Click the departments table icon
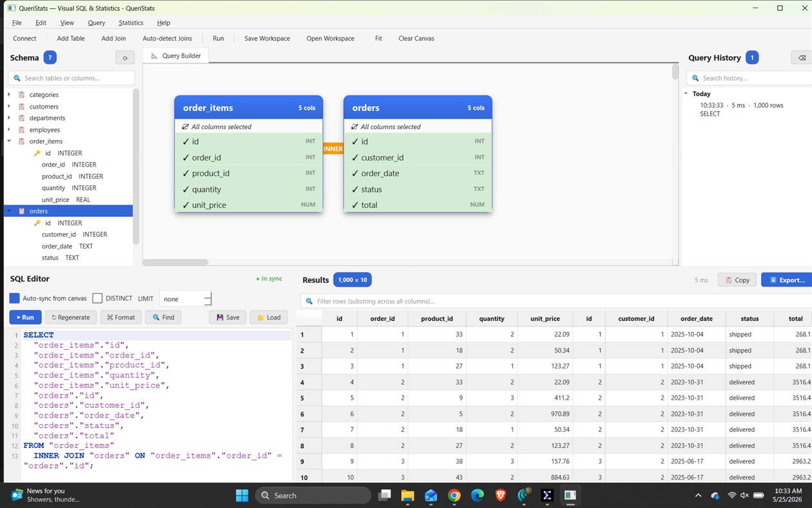Screen dimensions: 812x508 (22, 118)
